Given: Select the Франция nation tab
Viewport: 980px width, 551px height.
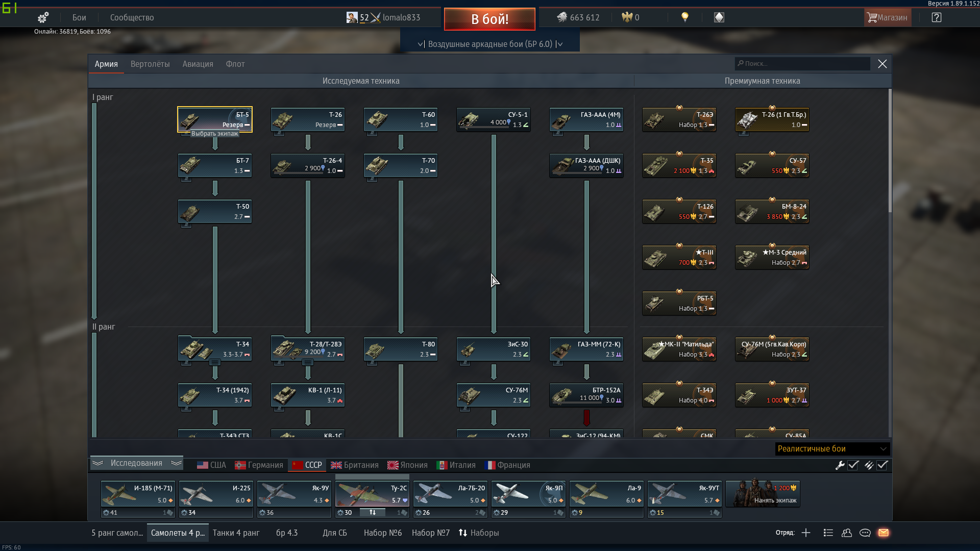Looking at the screenshot, I should (x=507, y=465).
